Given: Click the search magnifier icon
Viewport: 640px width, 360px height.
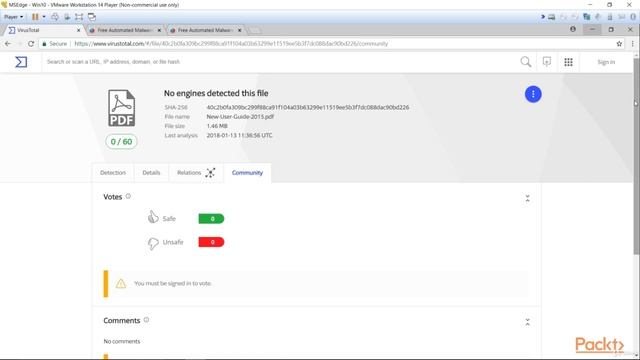Looking at the screenshot, I should point(526,62).
